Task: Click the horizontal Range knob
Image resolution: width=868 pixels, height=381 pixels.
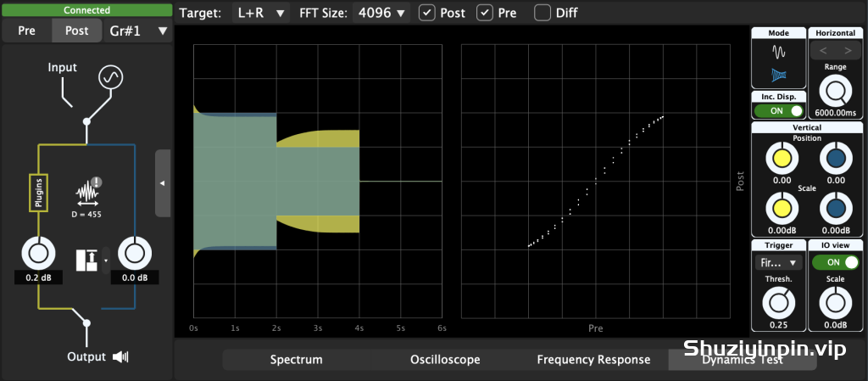Action: [835, 91]
